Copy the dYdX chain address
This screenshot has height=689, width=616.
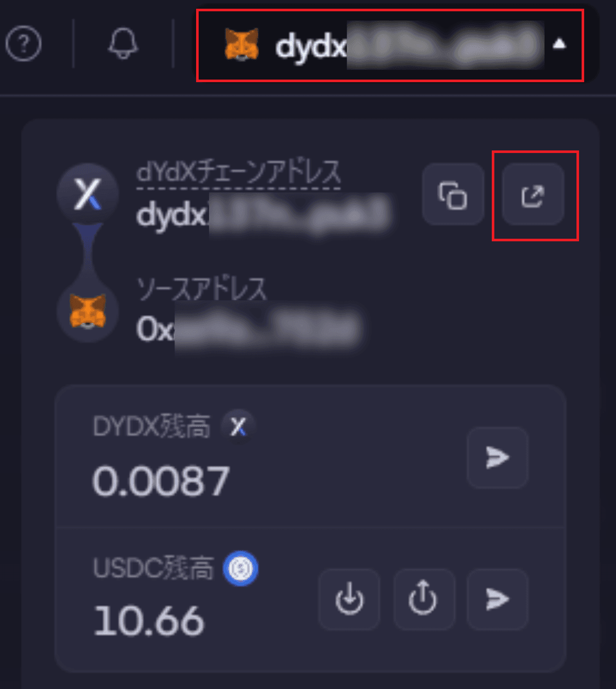pos(453,195)
